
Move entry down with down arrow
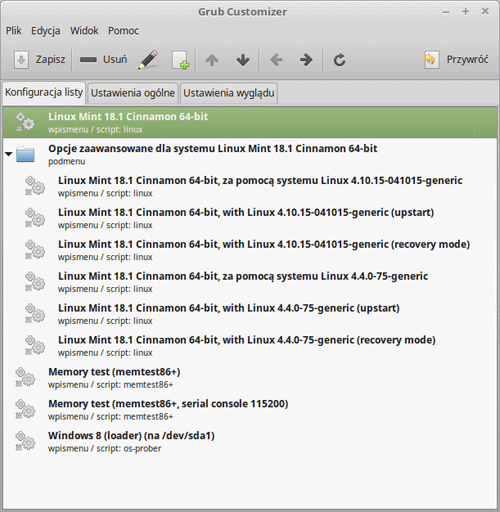[243, 60]
